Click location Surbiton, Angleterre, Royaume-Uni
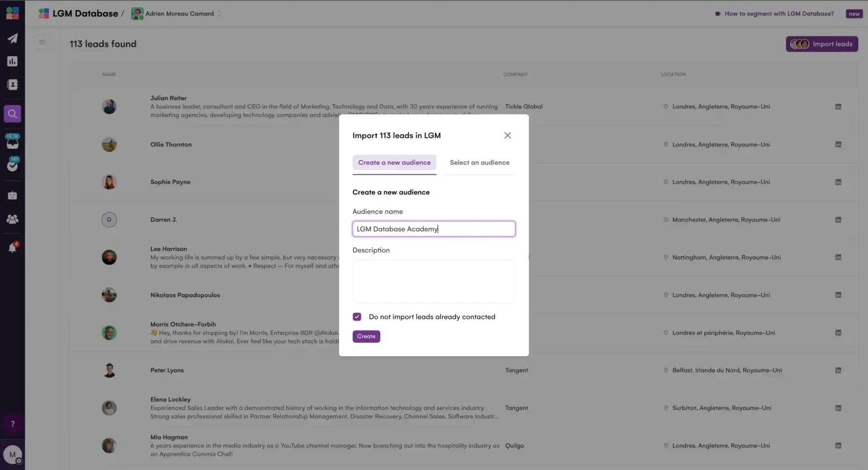The image size is (868, 470). tap(722, 408)
